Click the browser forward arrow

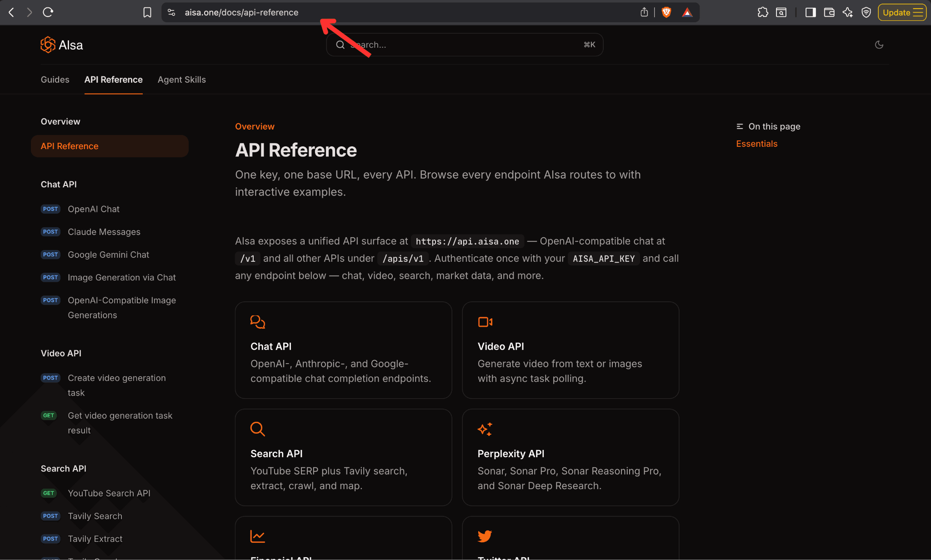click(x=30, y=12)
